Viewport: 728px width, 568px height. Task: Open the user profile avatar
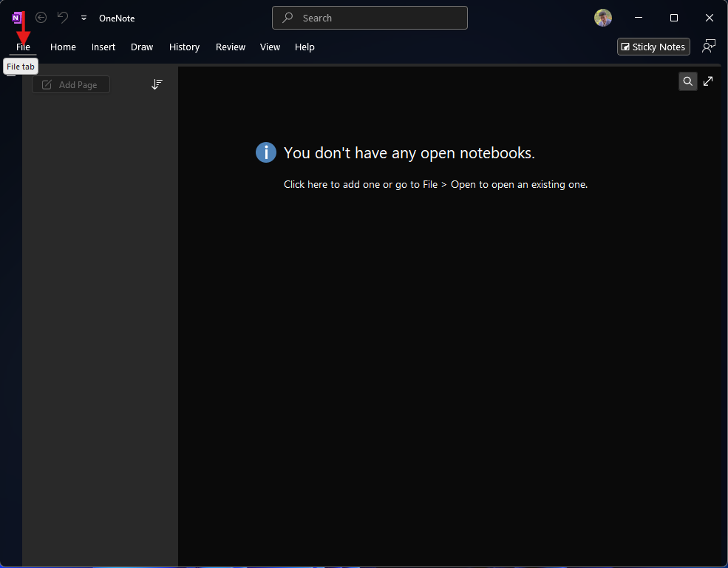point(603,18)
